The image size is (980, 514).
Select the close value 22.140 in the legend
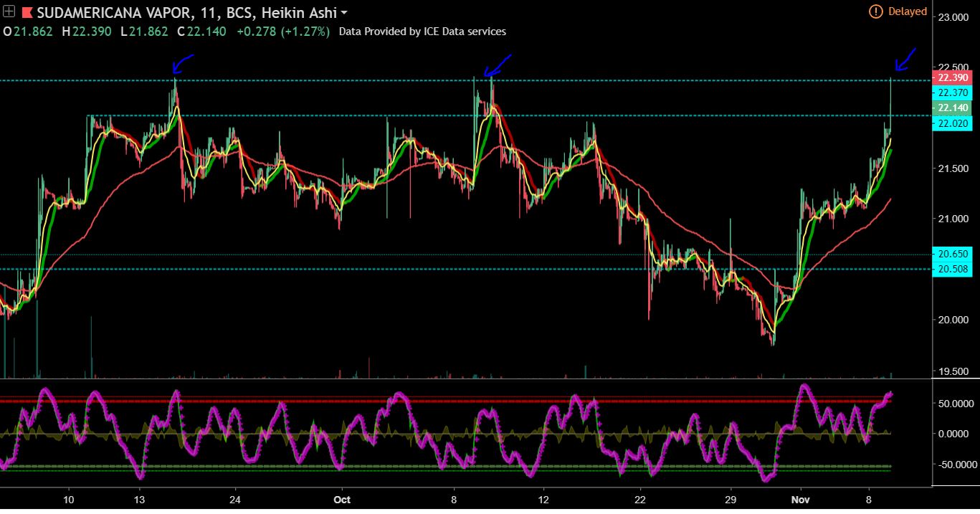[206, 32]
